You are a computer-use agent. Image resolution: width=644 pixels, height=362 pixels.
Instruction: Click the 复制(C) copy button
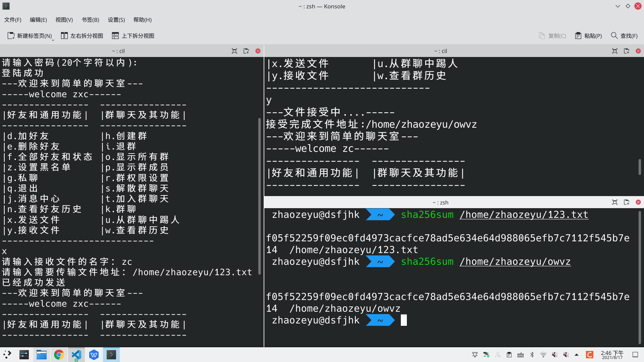coord(552,36)
